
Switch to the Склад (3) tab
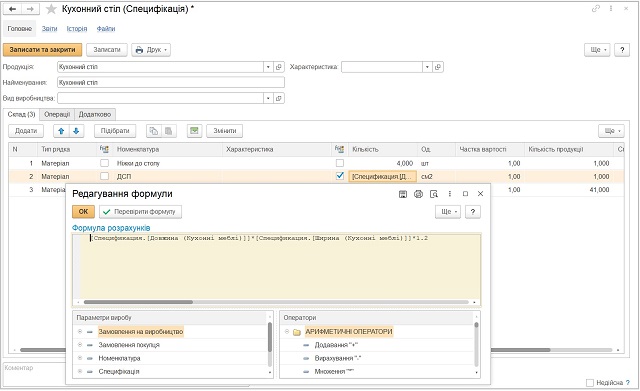(x=22, y=115)
